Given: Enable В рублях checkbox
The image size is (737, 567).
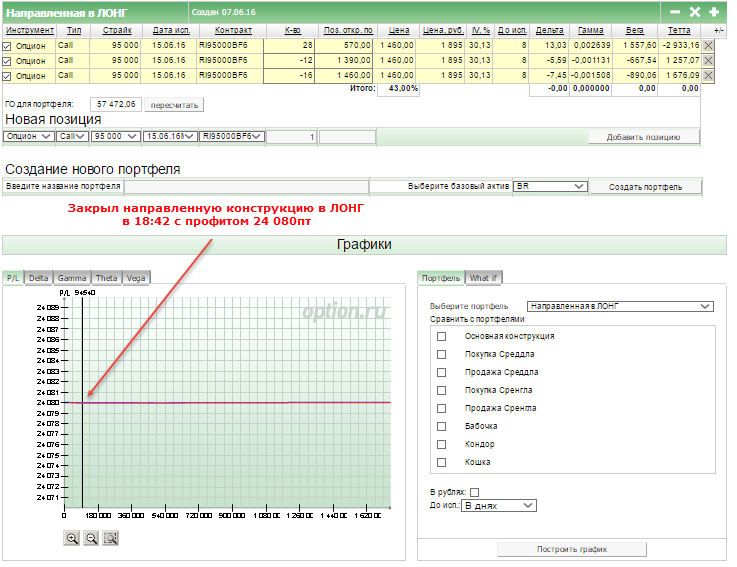Looking at the screenshot, I should [475, 492].
